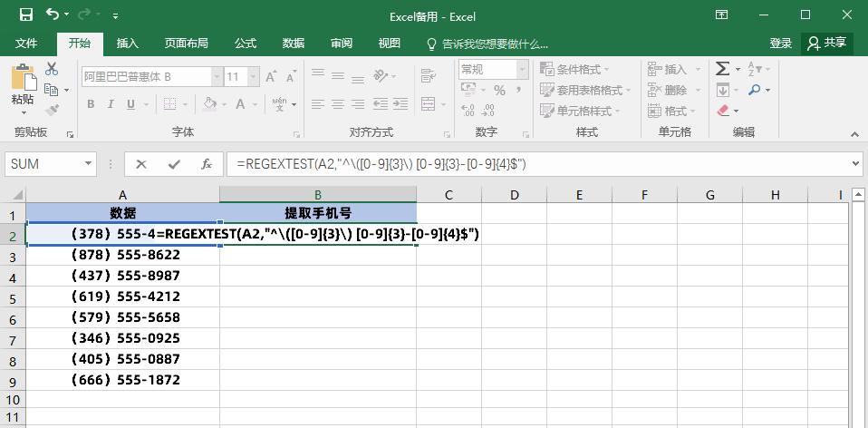The height and width of the screenshot is (428, 868).
Task: Click the wén phonetic guide icon
Action: click(x=280, y=104)
